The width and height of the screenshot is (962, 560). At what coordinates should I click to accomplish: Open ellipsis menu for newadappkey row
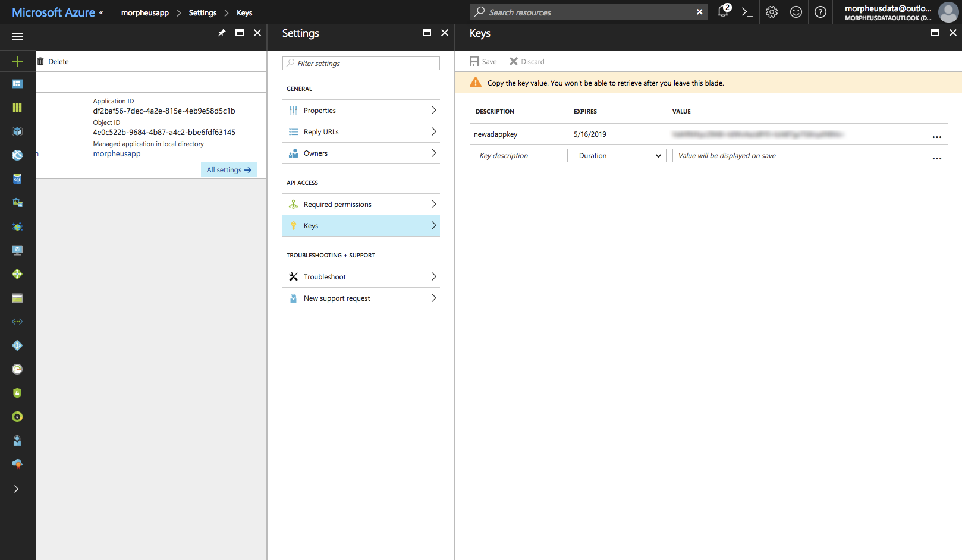(937, 137)
